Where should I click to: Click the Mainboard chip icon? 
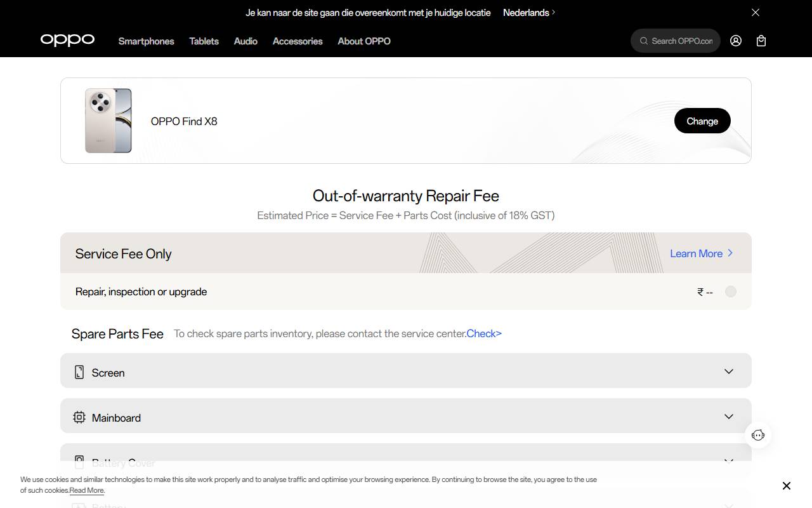coord(79,417)
